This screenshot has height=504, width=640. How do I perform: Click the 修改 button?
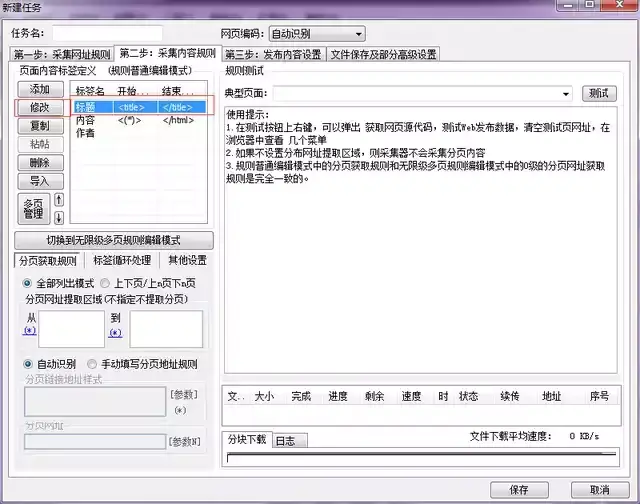(x=40, y=107)
